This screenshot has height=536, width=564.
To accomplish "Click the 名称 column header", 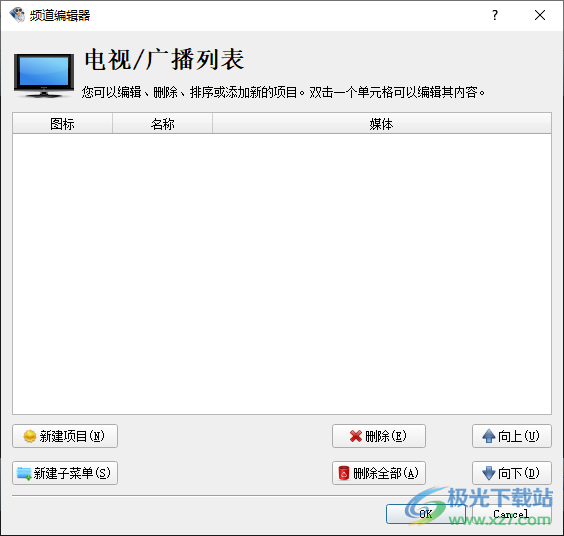I will point(163,123).
